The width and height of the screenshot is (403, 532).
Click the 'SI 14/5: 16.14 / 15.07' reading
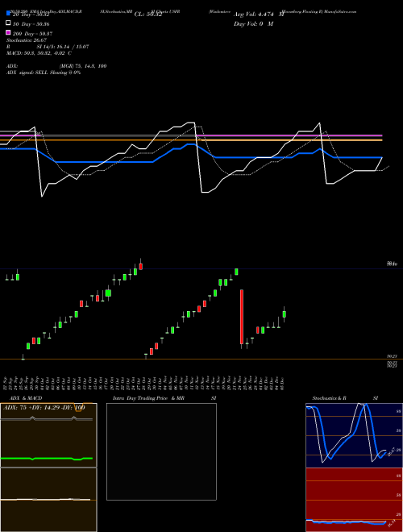tap(63, 47)
